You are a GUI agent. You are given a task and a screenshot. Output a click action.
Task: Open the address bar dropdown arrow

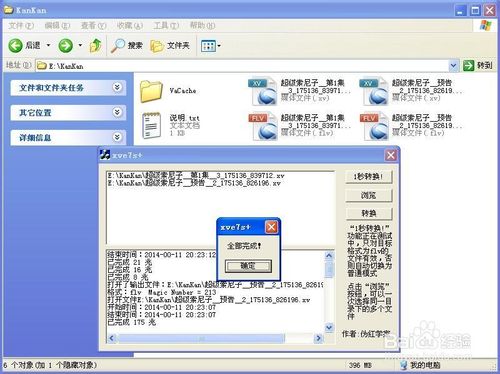(x=453, y=66)
